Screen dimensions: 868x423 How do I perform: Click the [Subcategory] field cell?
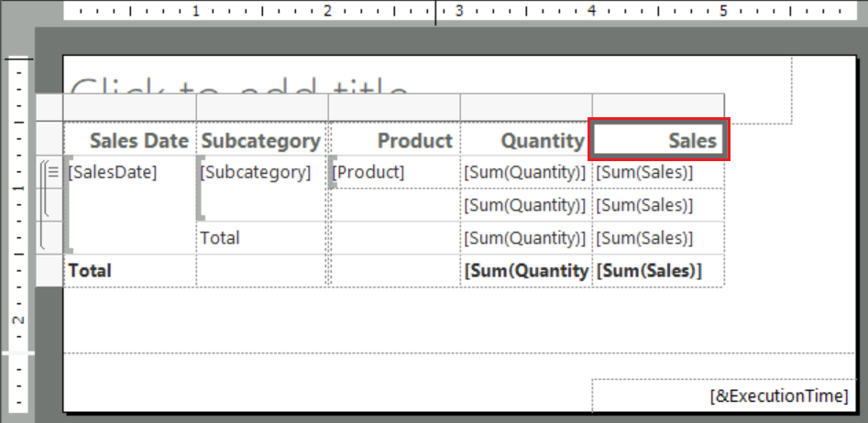click(261, 172)
